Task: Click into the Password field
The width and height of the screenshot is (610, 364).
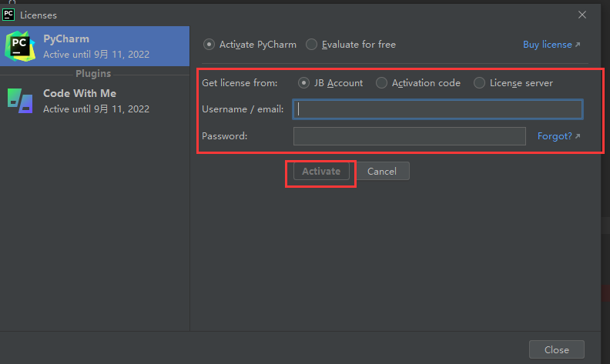Action: click(409, 136)
